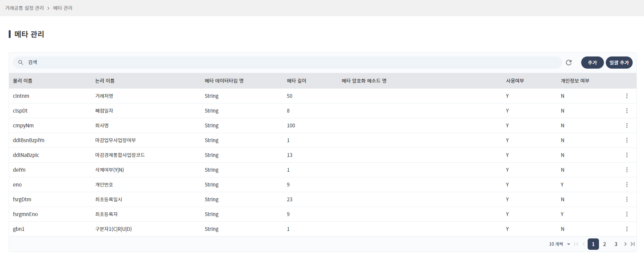
Task: Click the 거래공통 설정 관리 breadcrumb
Action: 24,8
